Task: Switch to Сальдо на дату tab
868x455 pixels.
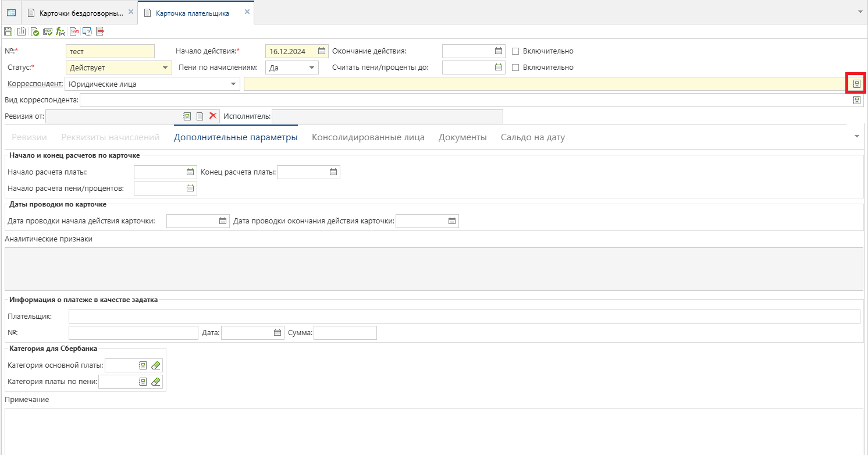Action: click(533, 137)
